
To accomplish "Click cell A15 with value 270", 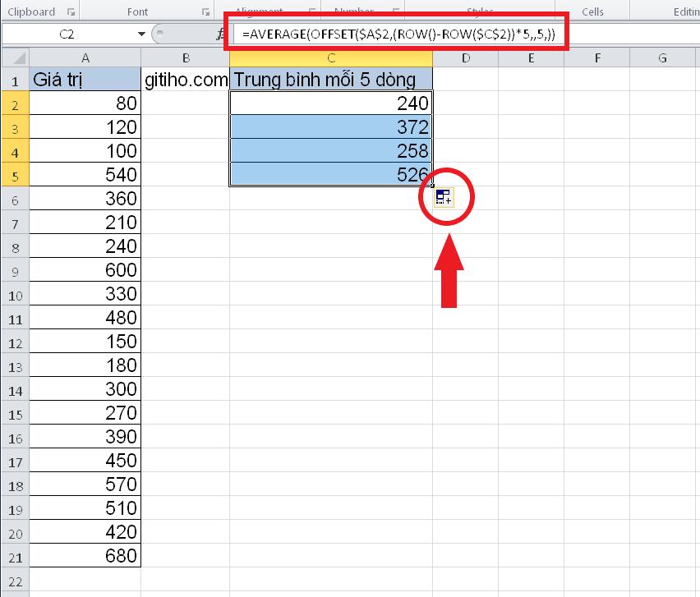I will 85,413.
